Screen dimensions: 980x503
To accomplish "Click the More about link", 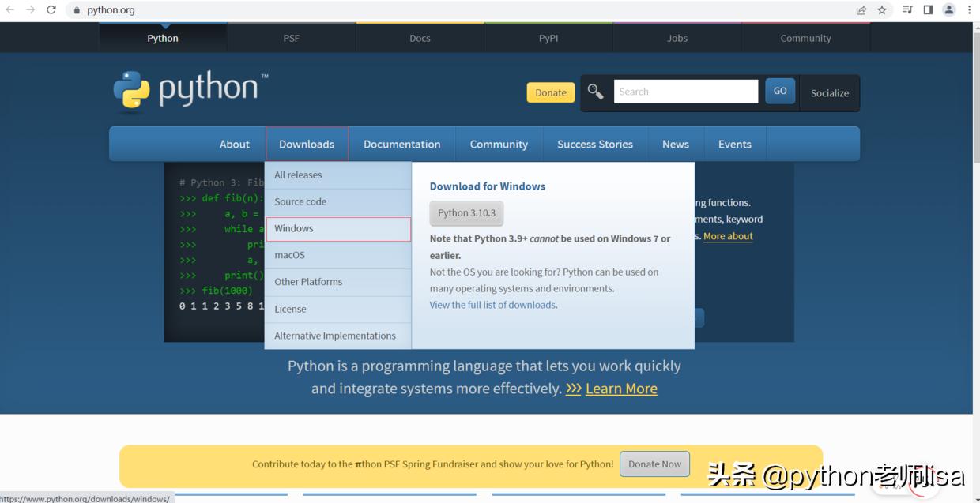I will click(728, 236).
